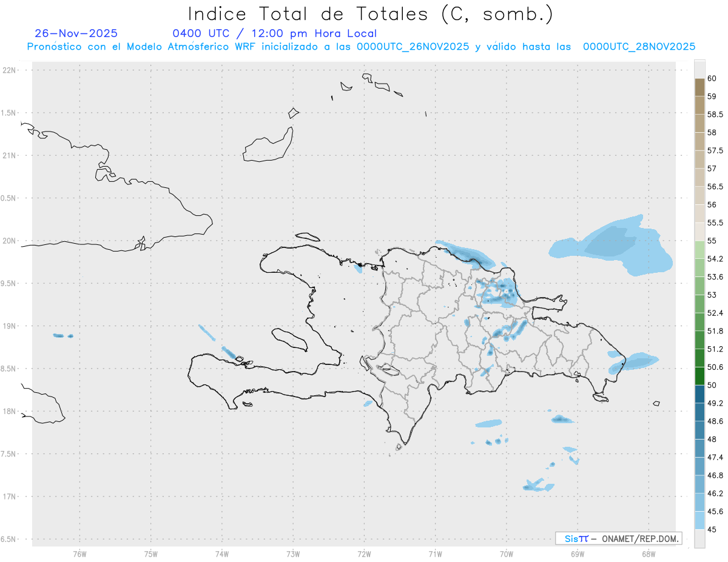Click the latitude label '19N'
This screenshot has height=562, width=728.
[9, 326]
